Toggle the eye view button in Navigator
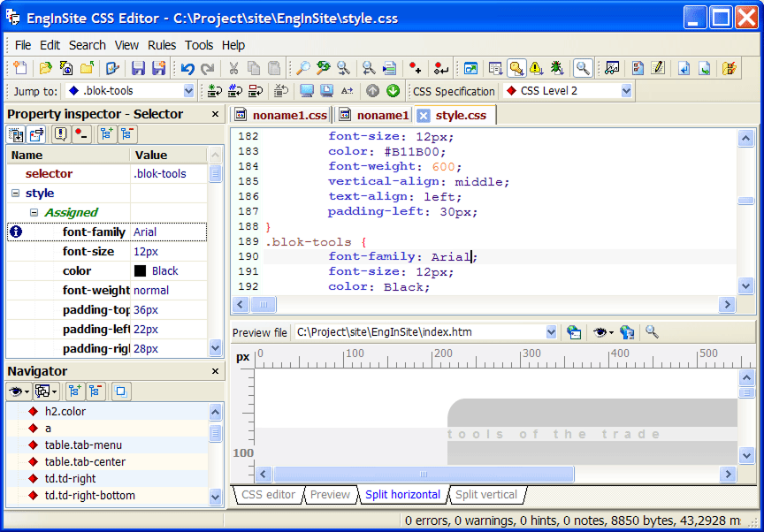Screen dimensions: 764x532 click(x=19, y=391)
